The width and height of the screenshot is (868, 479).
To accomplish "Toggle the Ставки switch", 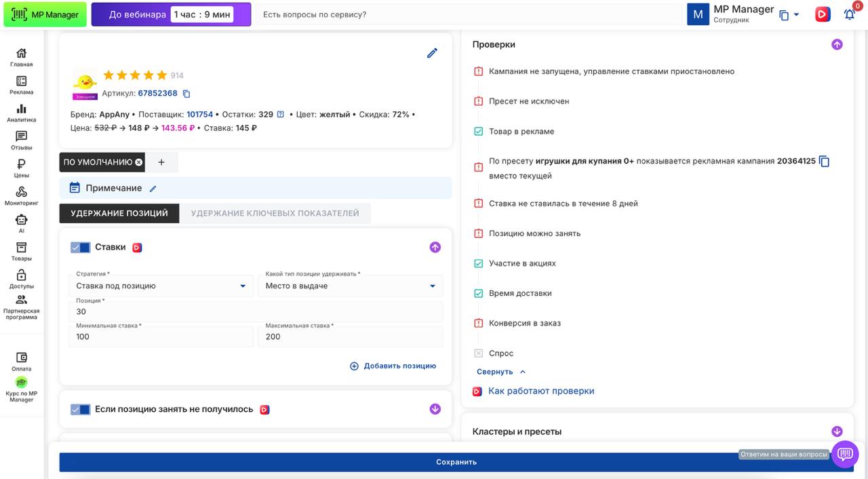I will [80, 248].
